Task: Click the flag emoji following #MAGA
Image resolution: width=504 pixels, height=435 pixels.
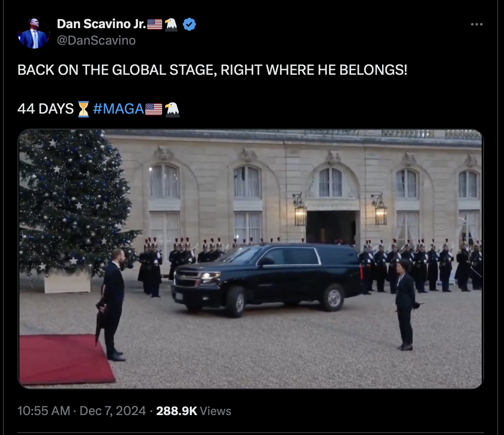Action: click(x=153, y=109)
